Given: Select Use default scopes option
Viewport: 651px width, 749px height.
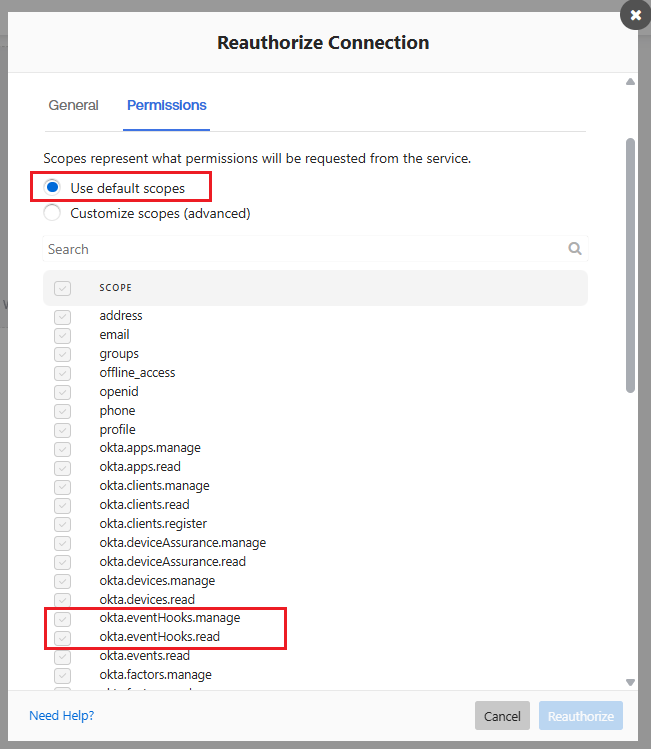Looking at the screenshot, I should (52, 187).
